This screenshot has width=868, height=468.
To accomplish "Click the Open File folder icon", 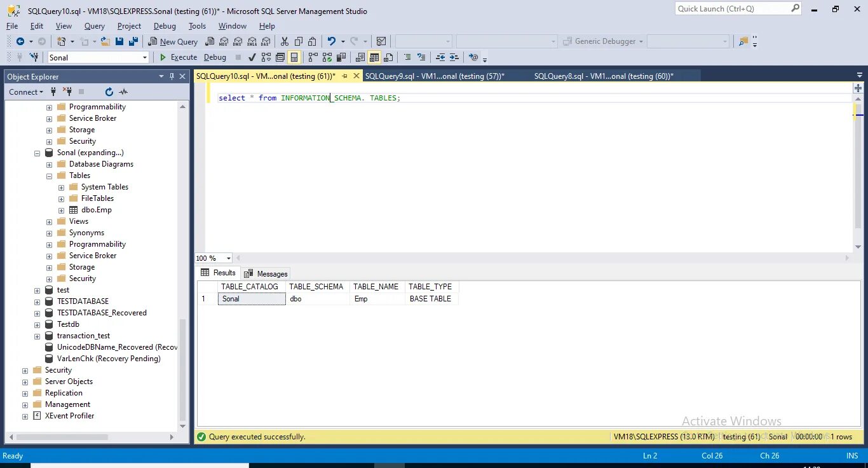I will [105, 41].
